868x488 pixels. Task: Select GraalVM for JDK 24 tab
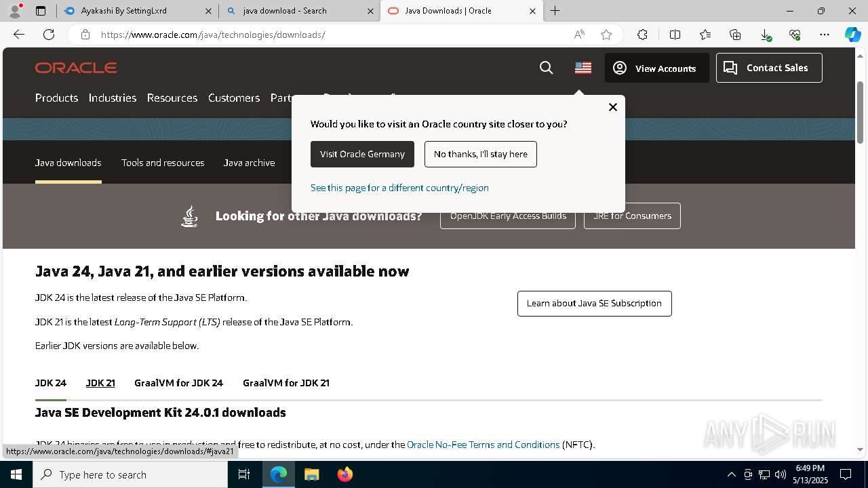pos(178,383)
